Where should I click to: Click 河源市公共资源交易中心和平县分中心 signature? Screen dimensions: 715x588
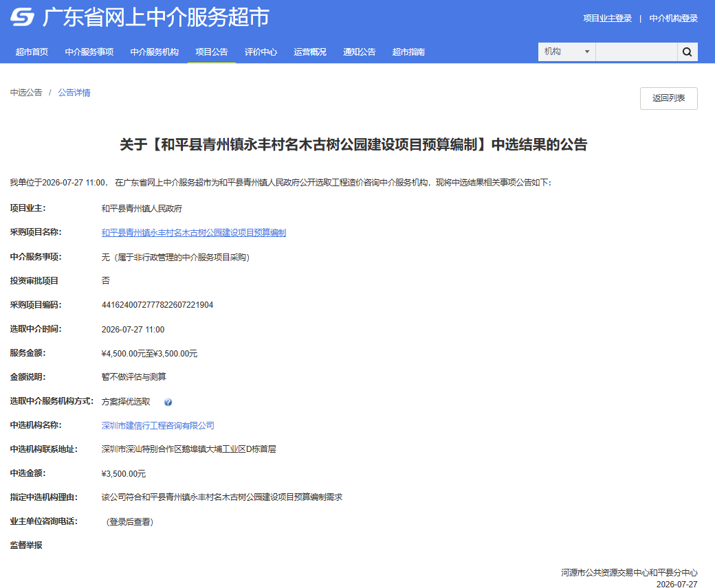click(629, 572)
